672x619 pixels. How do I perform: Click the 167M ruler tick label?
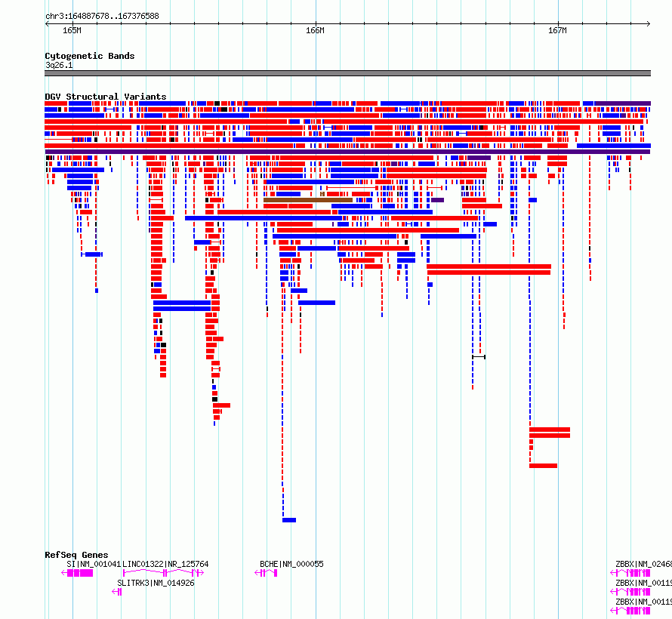click(557, 30)
